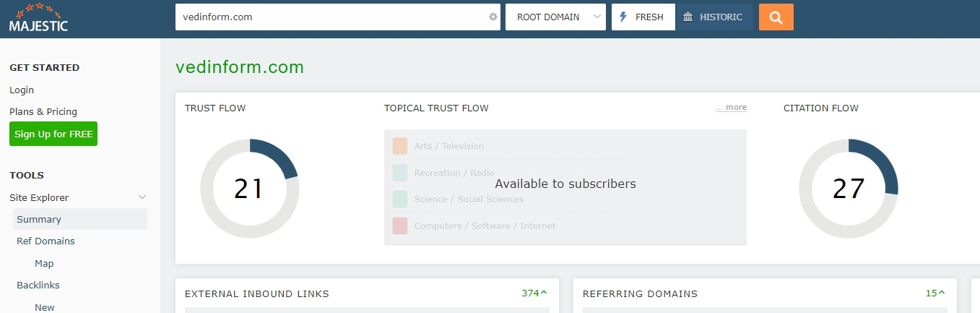Image resolution: width=980 pixels, height=313 pixels.
Task: Click the orange Arts / Television swatch
Action: [x=400, y=146]
